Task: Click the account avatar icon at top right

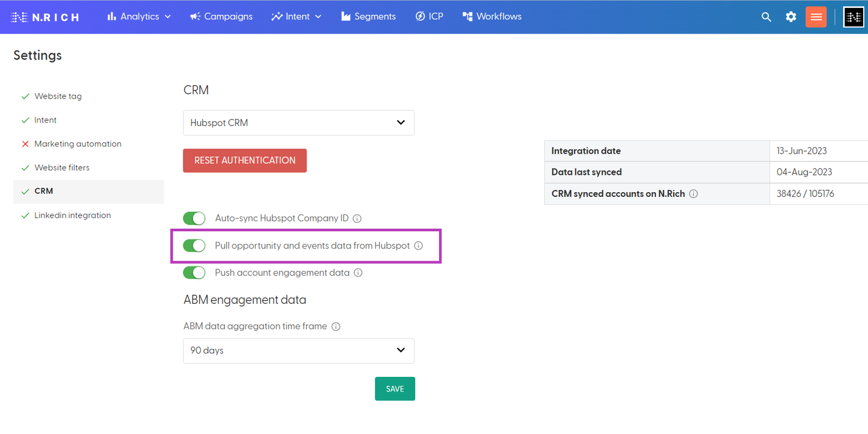Action: 853,17
